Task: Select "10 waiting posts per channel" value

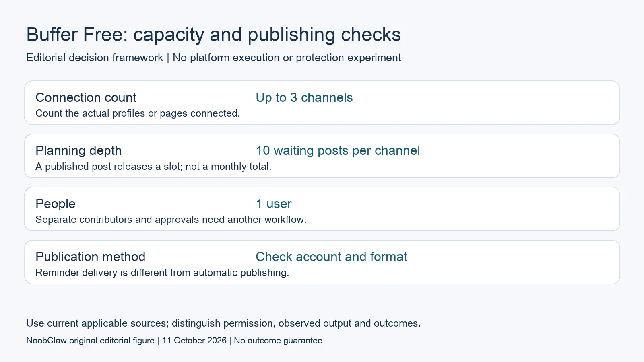Action: 338,151
